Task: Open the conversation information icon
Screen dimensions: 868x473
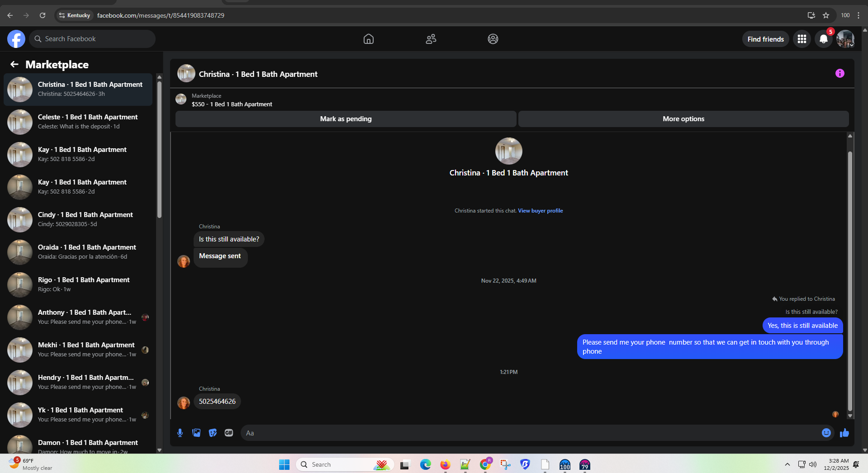Action: [840, 73]
